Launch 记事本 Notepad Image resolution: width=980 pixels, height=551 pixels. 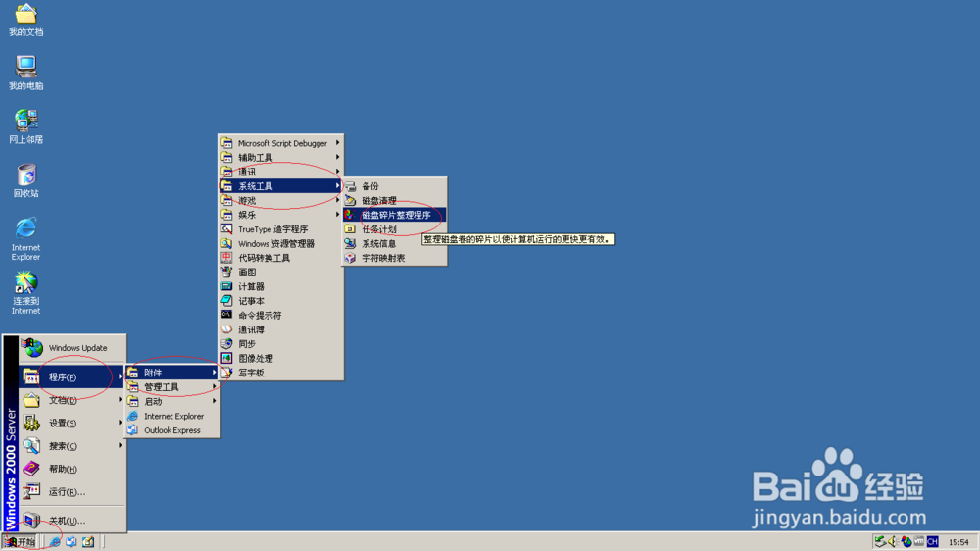tap(280, 301)
